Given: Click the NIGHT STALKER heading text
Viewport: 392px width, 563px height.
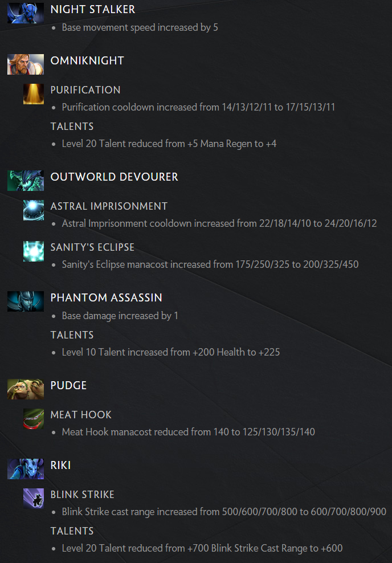Looking at the screenshot, I should [x=93, y=10].
